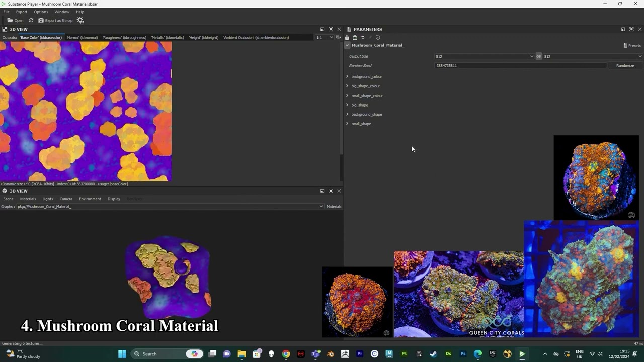Open the Camera menu in 3D View

tap(66, 199)
